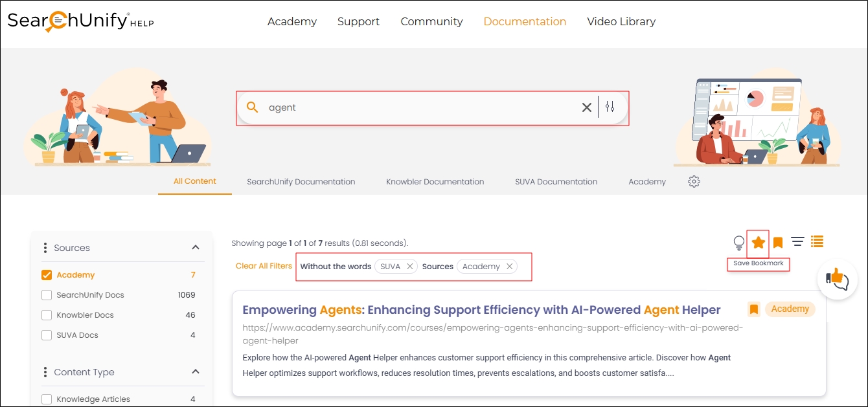Screen dimensions: 868x407
Task: Switch to SUVA Documentation tab
Action: pyautogui.click(x=556, y=182)
